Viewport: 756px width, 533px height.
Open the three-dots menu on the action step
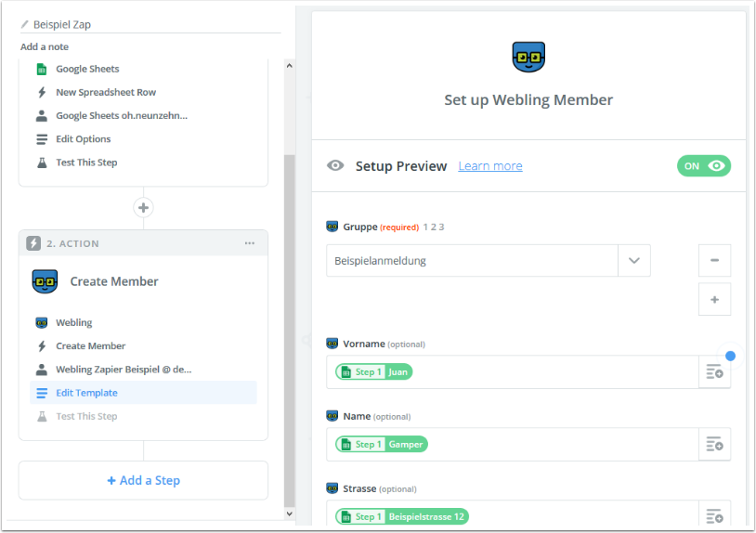pos(249,243)
